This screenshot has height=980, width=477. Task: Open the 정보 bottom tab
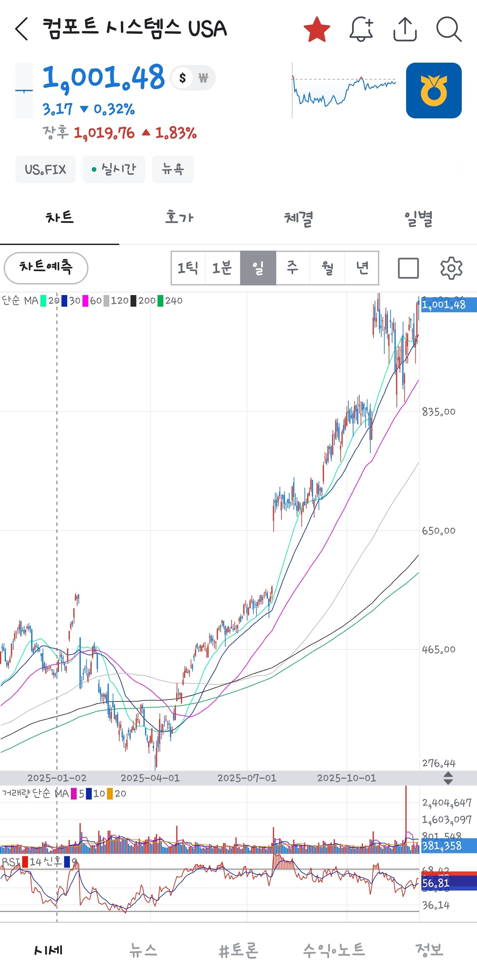coord(429,950)
